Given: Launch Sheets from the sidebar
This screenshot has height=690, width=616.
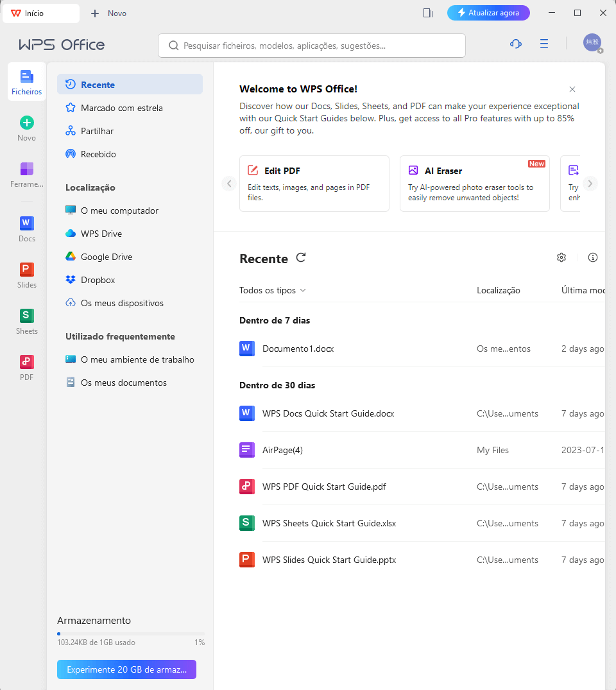Looking at the screenshot, I should coord(27,322).
